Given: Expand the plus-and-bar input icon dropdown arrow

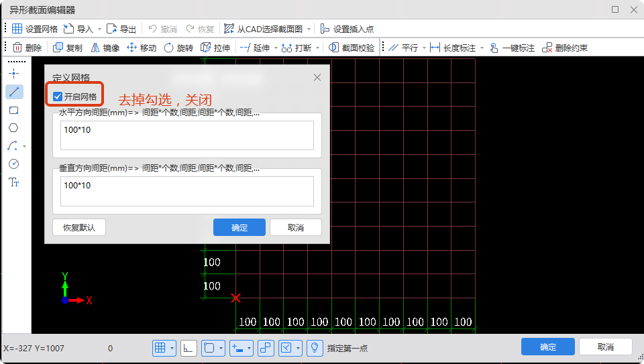Looking at the screenshot, I should (249, 349).
